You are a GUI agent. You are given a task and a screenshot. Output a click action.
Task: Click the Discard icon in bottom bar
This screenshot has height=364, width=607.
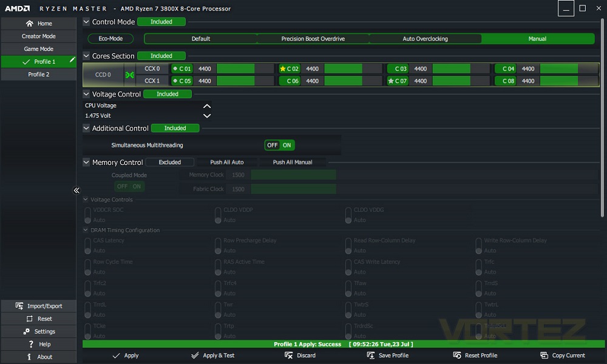click(x=289, y=356)
